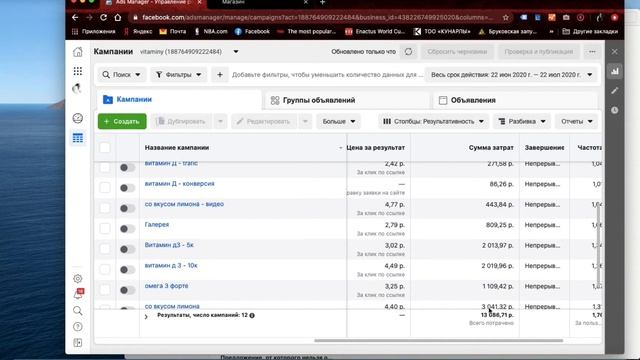Open the Отчеты dropdown

tap(576, 121)
